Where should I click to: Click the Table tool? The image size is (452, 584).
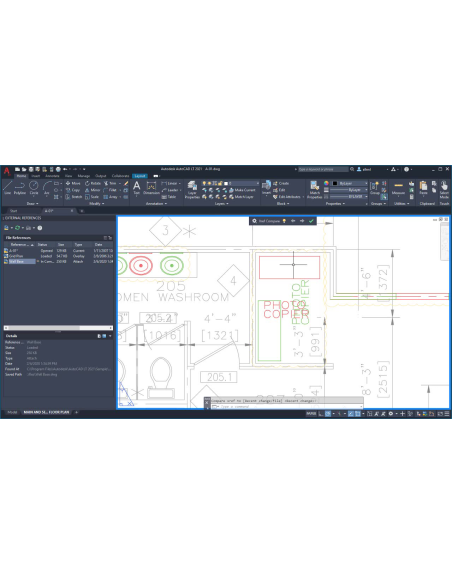point(168,197)
